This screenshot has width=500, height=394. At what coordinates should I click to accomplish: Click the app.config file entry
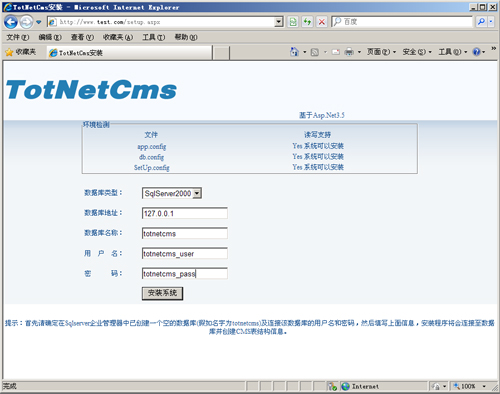[152, 146]
